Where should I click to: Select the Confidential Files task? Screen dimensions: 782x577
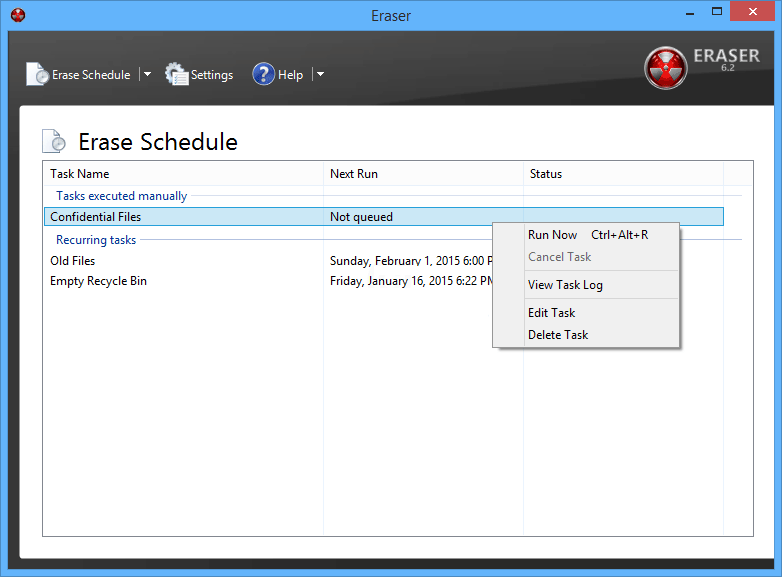pyautogui.click(x=96, y=217)
